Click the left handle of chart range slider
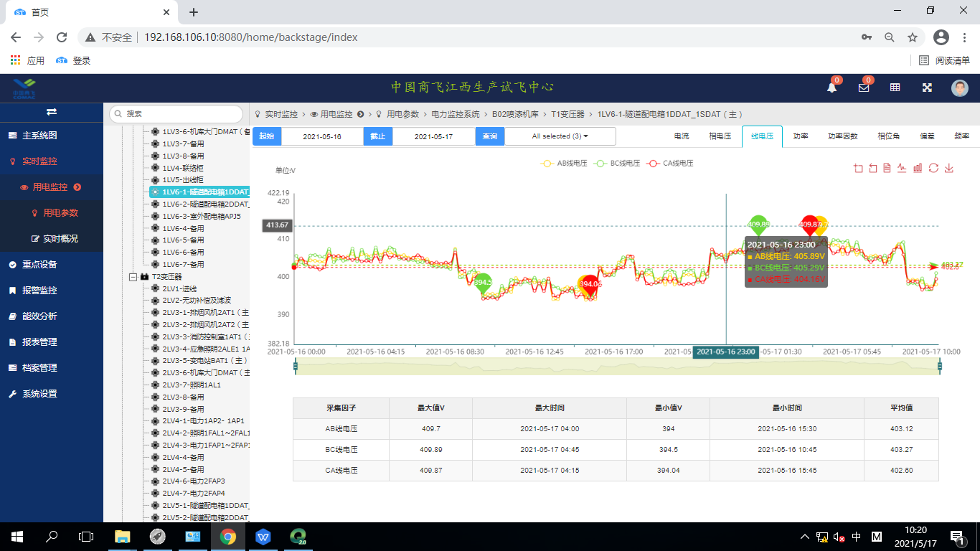This screenshot has width=980, height=551. [x=296, y=367]
